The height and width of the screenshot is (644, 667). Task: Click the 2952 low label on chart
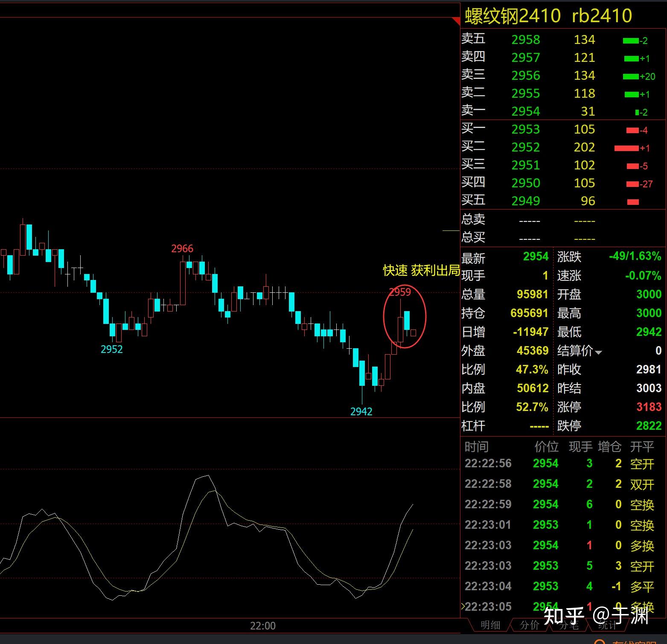111,349
